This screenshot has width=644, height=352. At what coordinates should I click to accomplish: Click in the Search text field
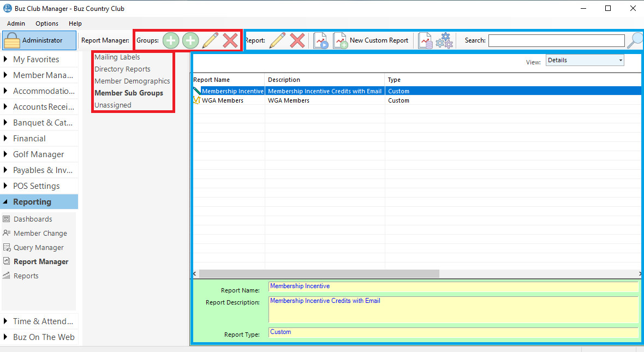point(556,41)
